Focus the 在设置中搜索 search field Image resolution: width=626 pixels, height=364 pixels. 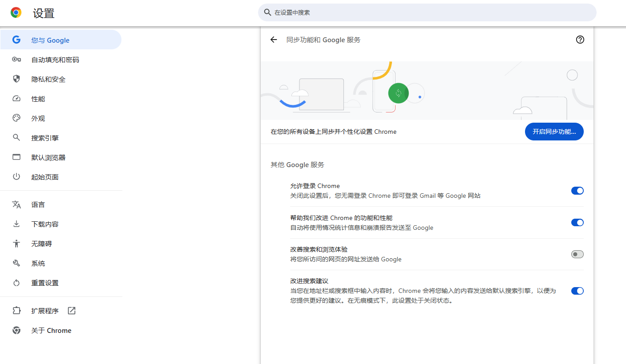click(x=427, y=12)
